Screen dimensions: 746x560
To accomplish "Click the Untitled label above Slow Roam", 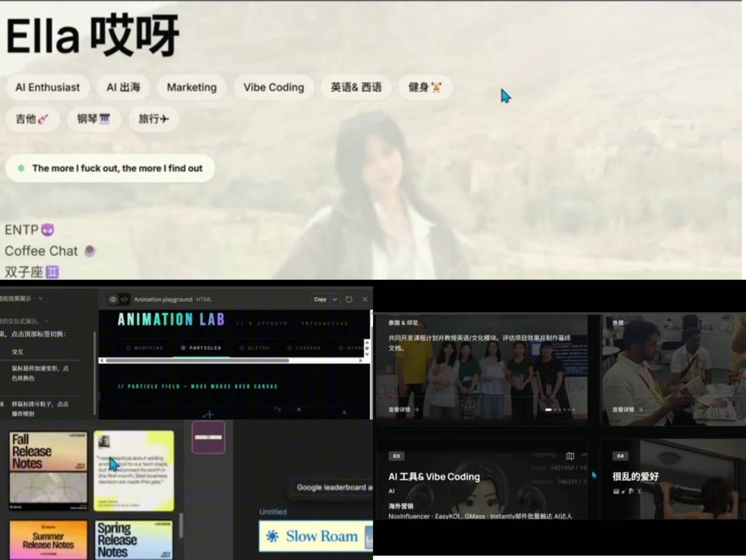I will point(273,512).
